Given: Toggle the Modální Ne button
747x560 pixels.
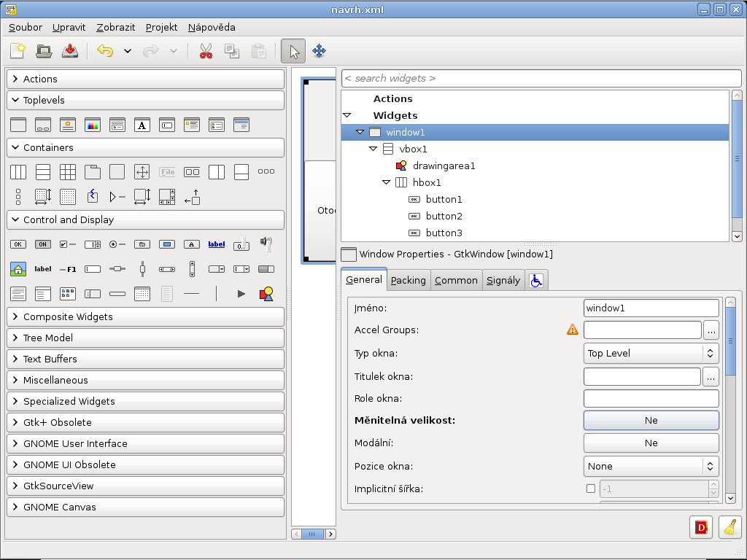Looking at the screenshot, I should tap(651, 443).
